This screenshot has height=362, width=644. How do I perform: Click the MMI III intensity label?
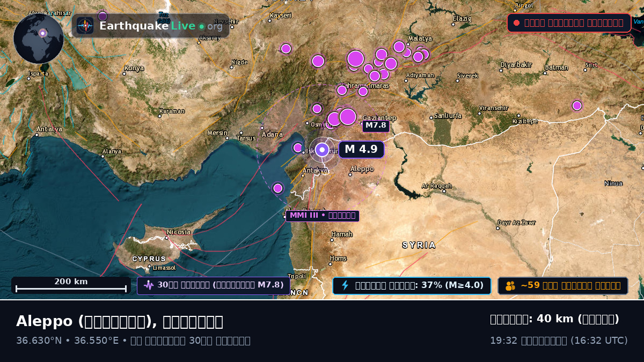(323, 216)
